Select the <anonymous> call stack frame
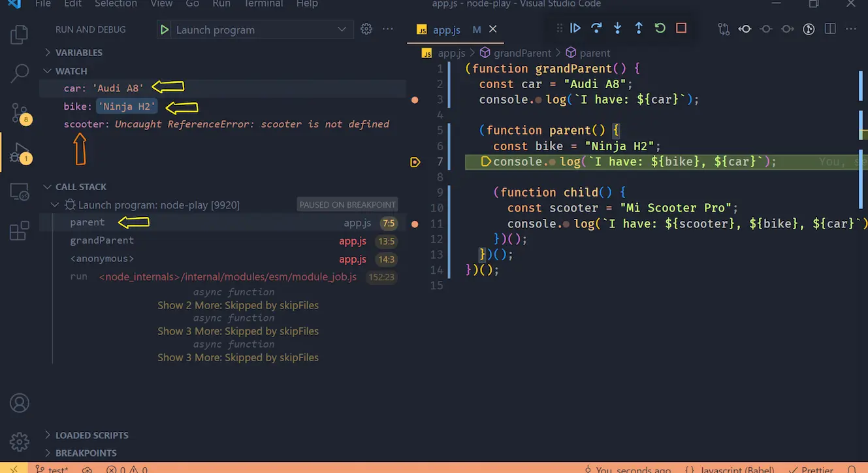The image size is (868, 473). pos(222,259)
